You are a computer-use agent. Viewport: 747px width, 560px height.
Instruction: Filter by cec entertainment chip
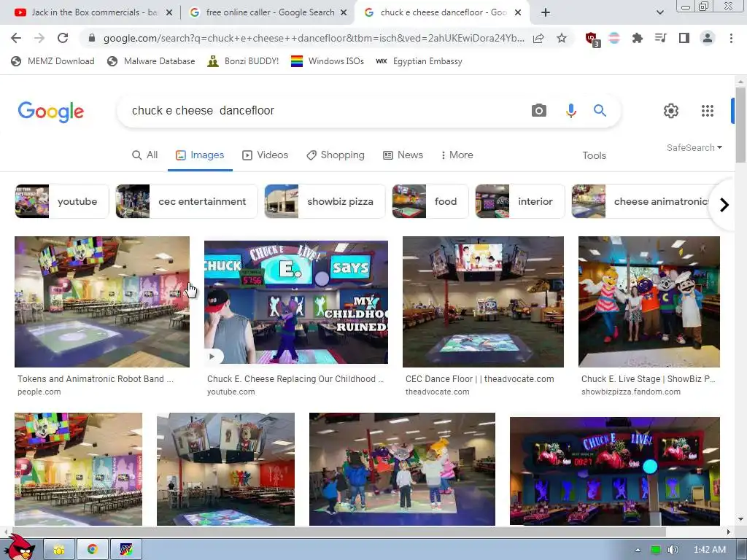[186, 201]
